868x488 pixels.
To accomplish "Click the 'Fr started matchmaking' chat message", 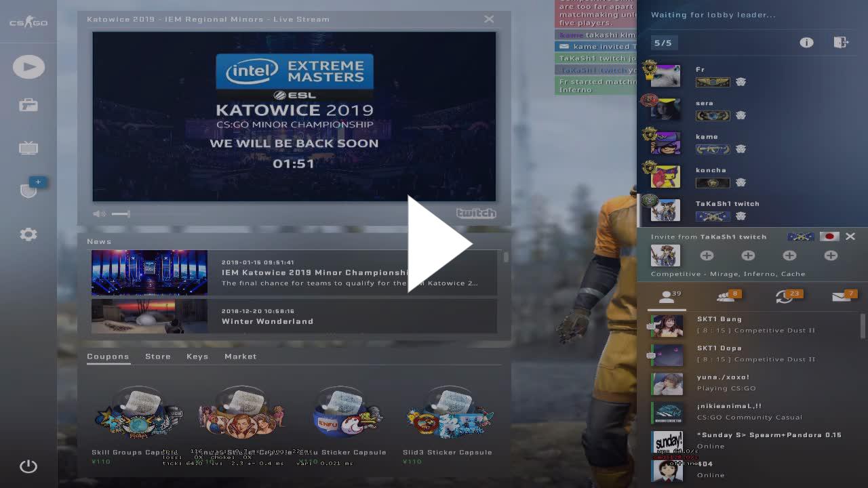I will 596,85.
